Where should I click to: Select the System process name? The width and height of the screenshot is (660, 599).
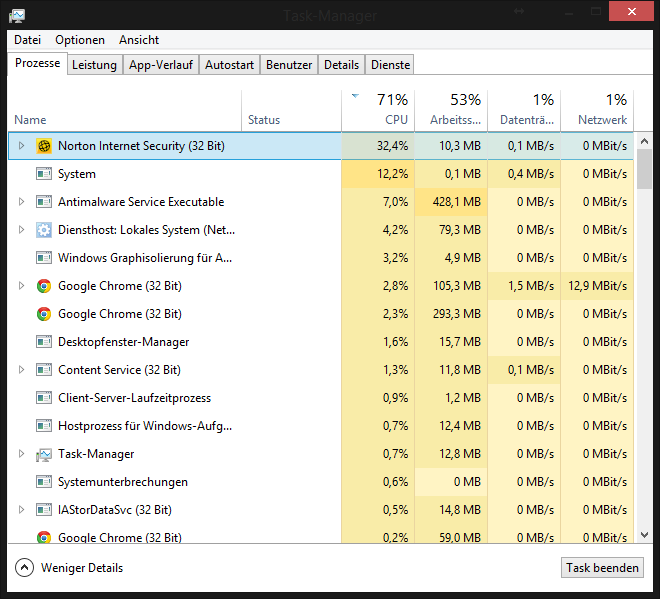[77, 174]
